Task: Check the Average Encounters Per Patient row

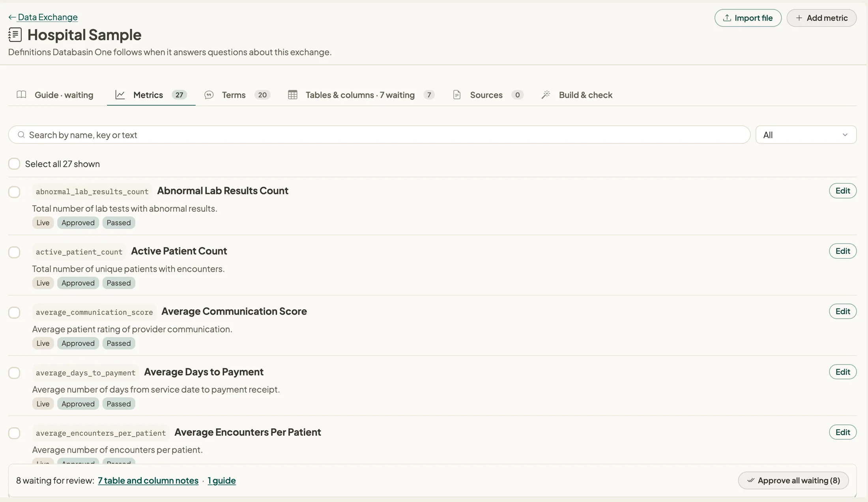Action: pos(14,433)
